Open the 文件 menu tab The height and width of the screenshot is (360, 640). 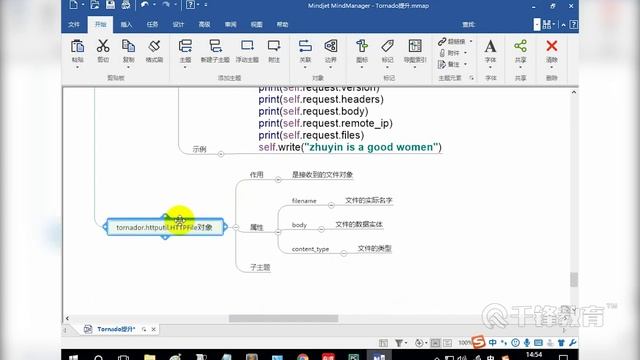74,24
